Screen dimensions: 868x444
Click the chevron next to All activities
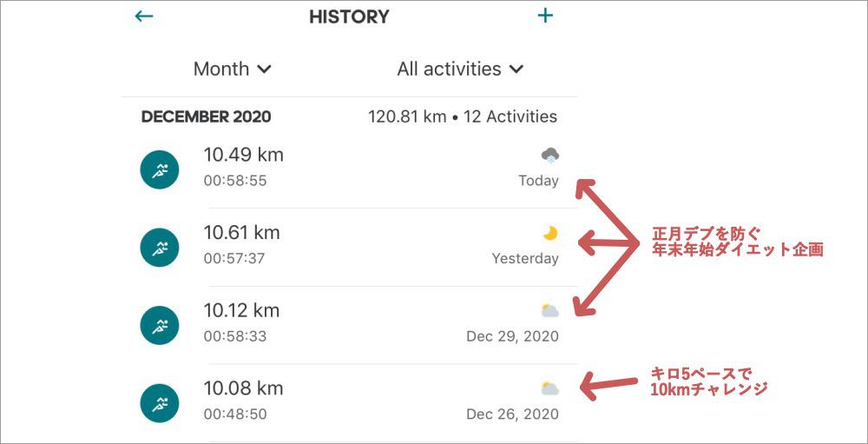pyautogui.click(x=516, y=70)
